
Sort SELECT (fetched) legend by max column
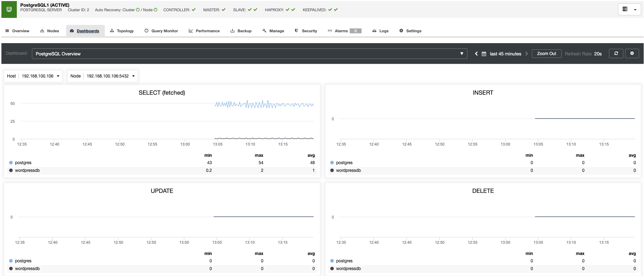coord(259,155)
